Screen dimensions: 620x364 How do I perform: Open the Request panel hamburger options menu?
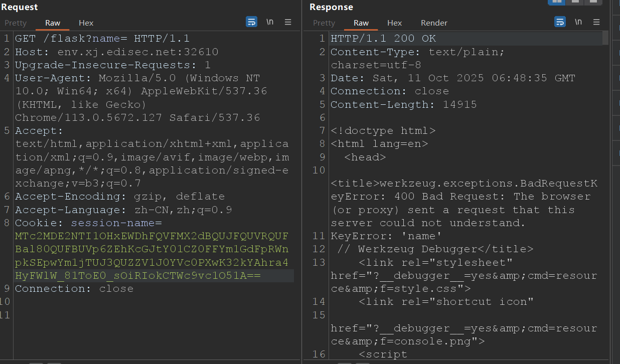(288, 22)
